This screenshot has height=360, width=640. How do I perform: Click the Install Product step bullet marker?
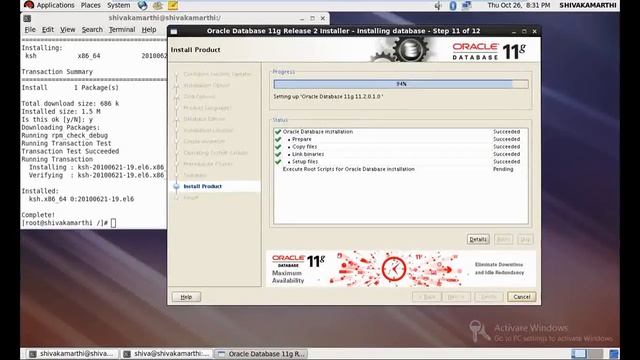click(176, 187)
